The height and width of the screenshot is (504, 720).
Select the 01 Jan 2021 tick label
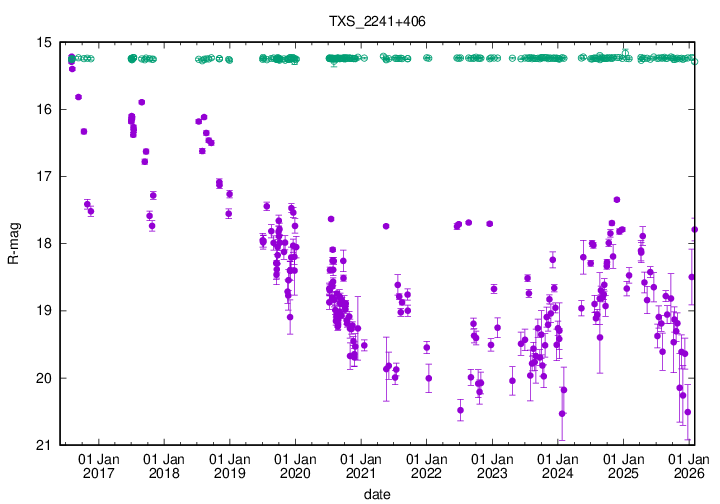[361, 466]
